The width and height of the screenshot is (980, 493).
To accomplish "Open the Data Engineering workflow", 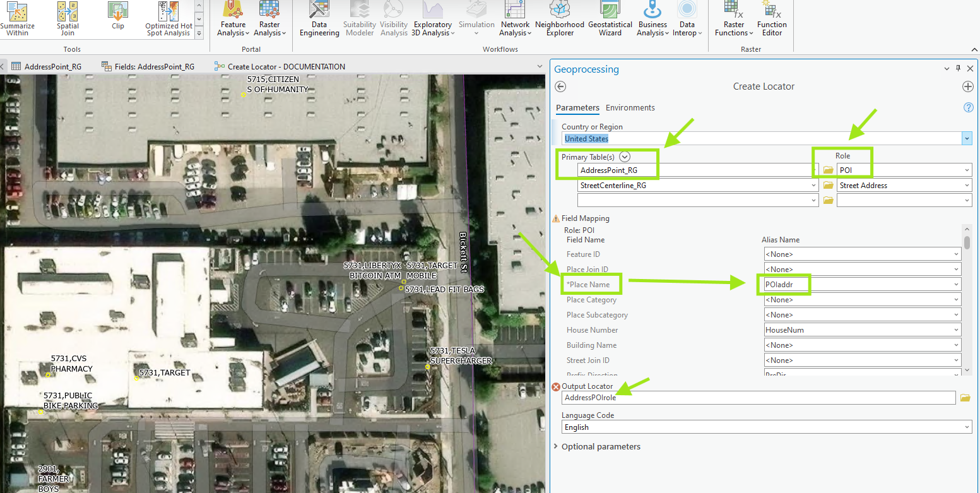I will click(x=319, y=19).
